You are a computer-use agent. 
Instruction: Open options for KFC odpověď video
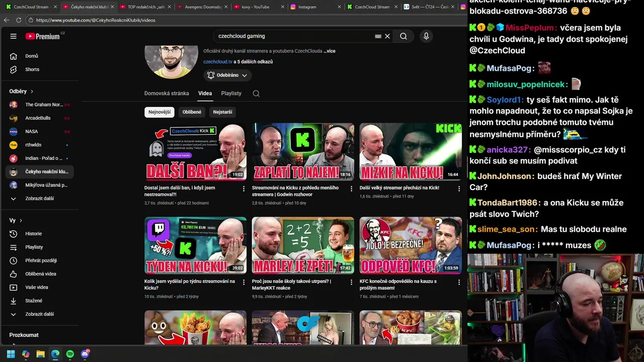(x=459, y=282)
